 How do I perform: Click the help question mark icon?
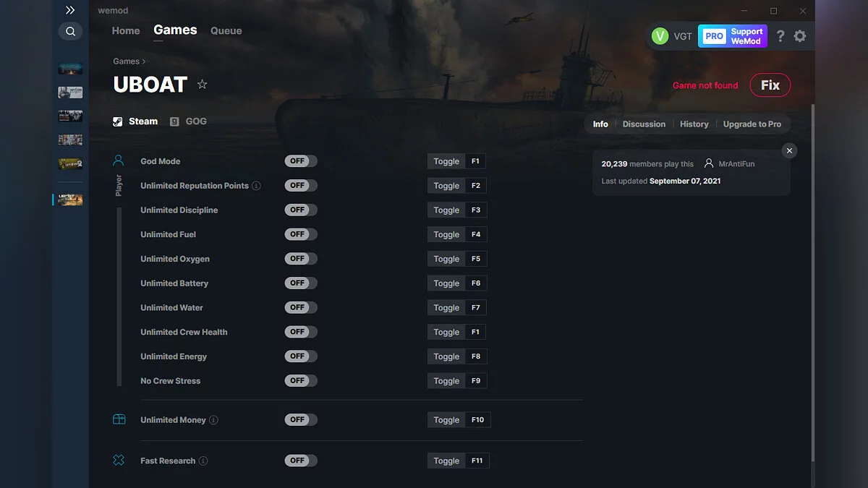(x=780, y=35)
